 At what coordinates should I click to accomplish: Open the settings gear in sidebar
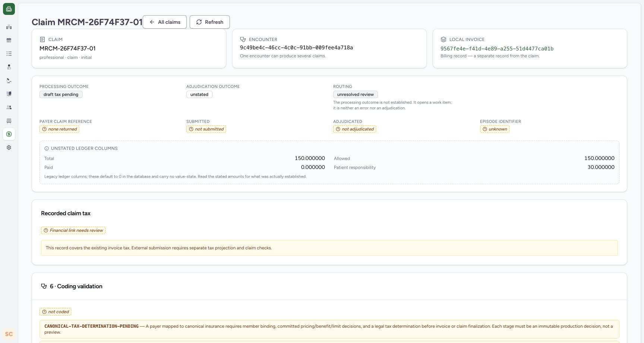point(9,147)
